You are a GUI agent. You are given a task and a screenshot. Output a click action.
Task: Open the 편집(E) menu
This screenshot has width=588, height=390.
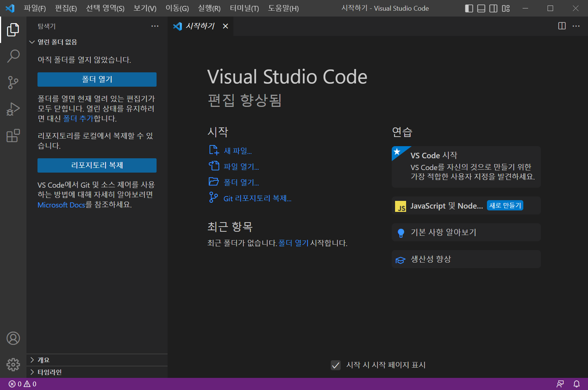(x=66, y=8)
